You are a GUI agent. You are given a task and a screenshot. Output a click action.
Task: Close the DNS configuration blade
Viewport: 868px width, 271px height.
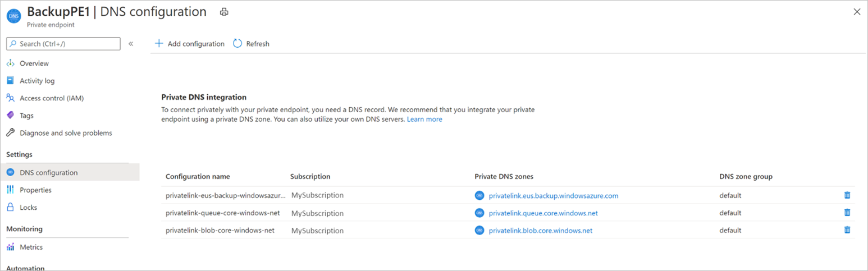[x=857, y=12]
